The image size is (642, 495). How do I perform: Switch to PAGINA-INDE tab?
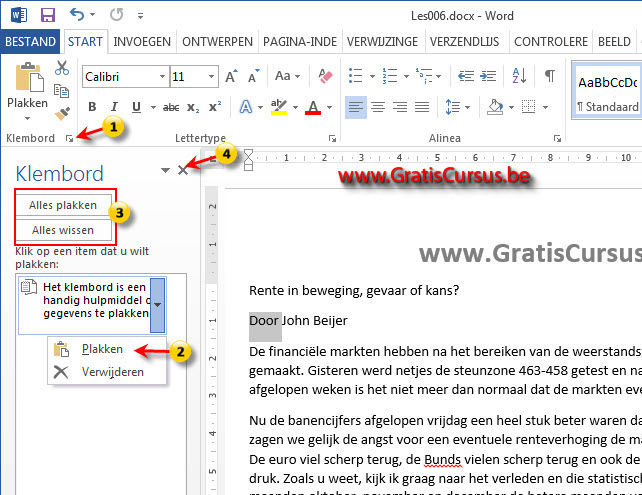coord(300,42)
